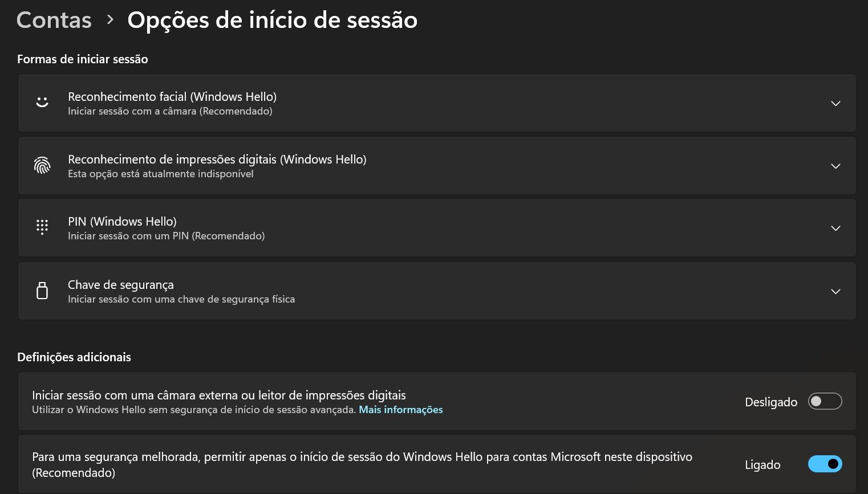Click the "Chave de segurança" title text

tap(121, 284)
